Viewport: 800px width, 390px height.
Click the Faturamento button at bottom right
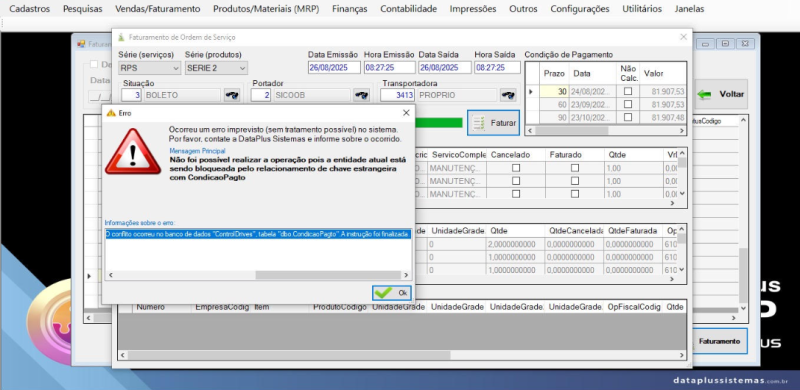[x=719, y=341]
